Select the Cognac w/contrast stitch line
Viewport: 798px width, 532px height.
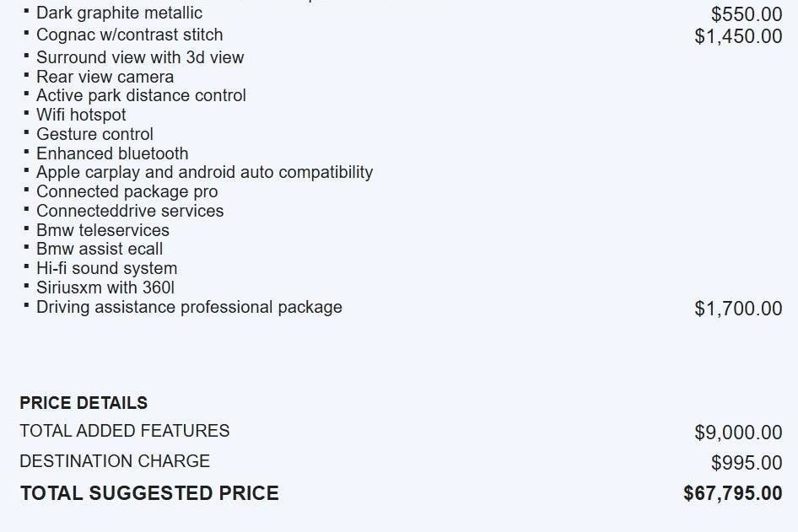coord(129,35)
